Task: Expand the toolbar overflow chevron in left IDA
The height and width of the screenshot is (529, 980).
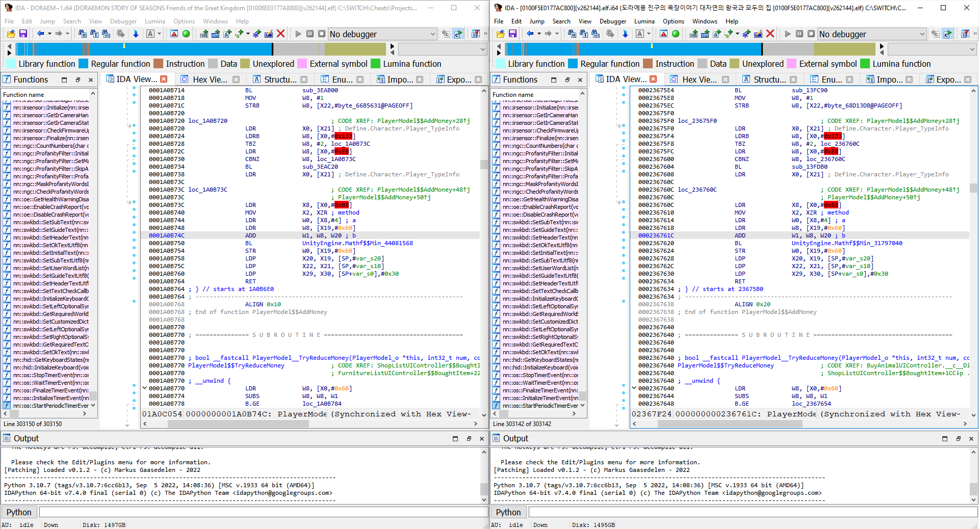Action: pos(485,34)
